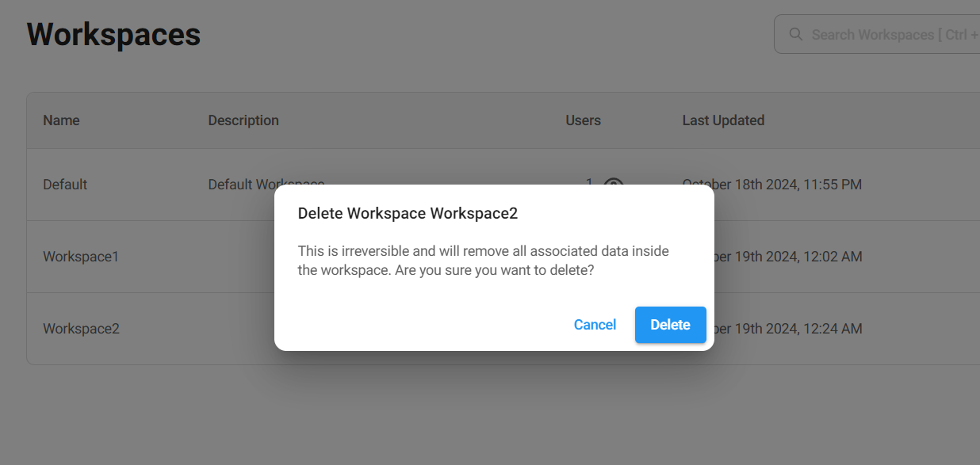Image resolution: width=980 pixels, height=465 pixels.
Task: Click the Workspaces page heading
Action: 113,35
